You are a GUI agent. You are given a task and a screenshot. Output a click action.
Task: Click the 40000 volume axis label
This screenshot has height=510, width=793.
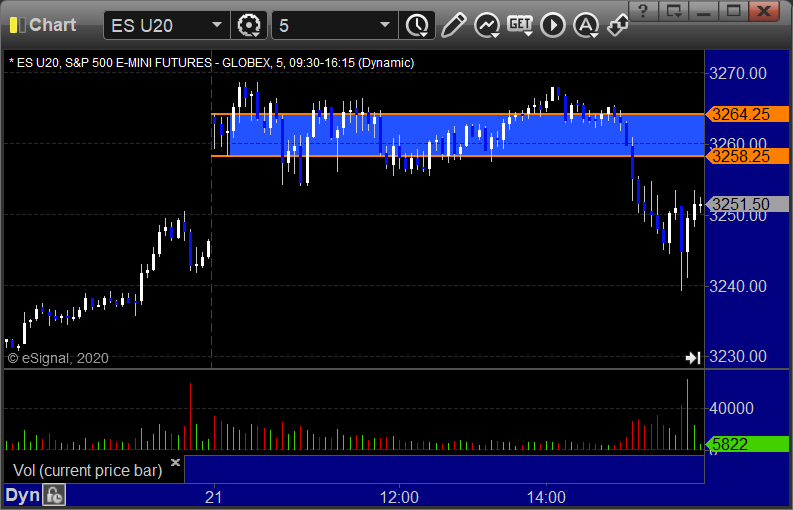pos(731,408)
